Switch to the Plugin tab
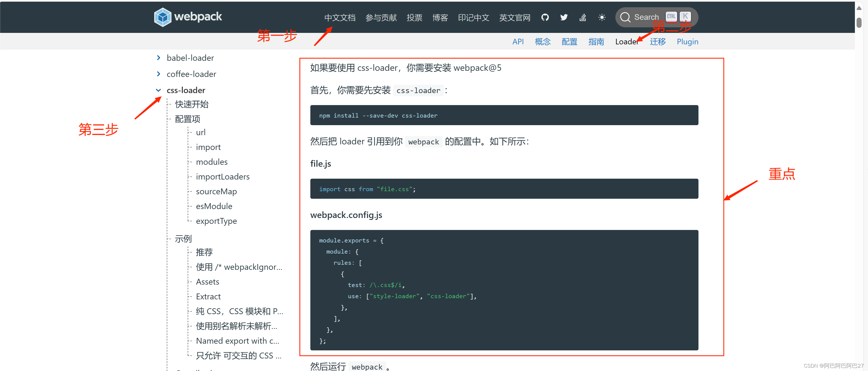868x371 pixels. (x=687, y=42)
